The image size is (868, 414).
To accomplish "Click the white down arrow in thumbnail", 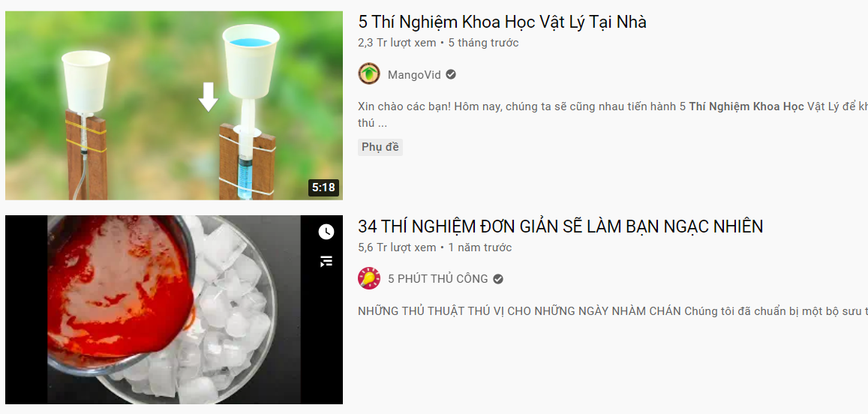I will (208, 96).
